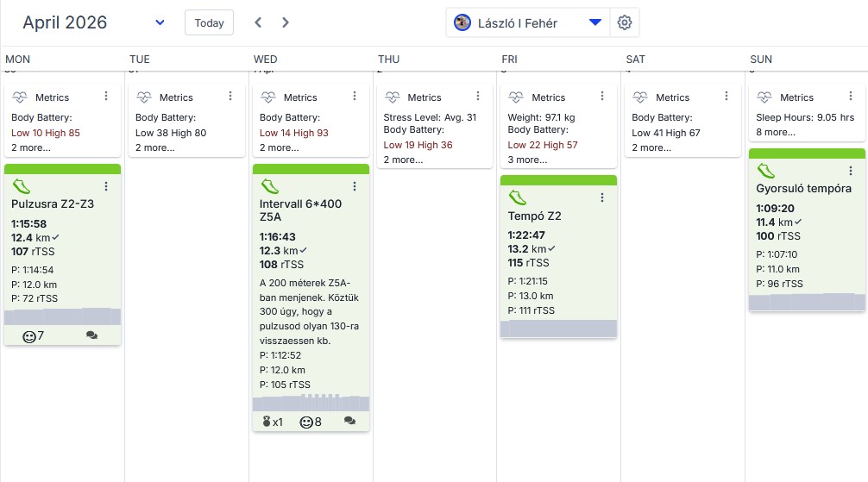This screenshot has width=868, height=482.
Task: Click the running shoe icon on Pulzusra Z2-Z3
Action: (22, 185)
